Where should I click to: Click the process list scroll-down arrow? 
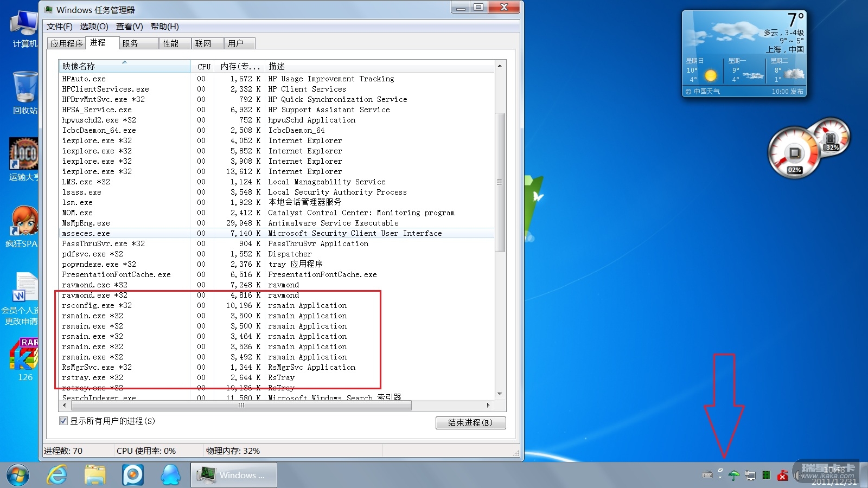500,394
